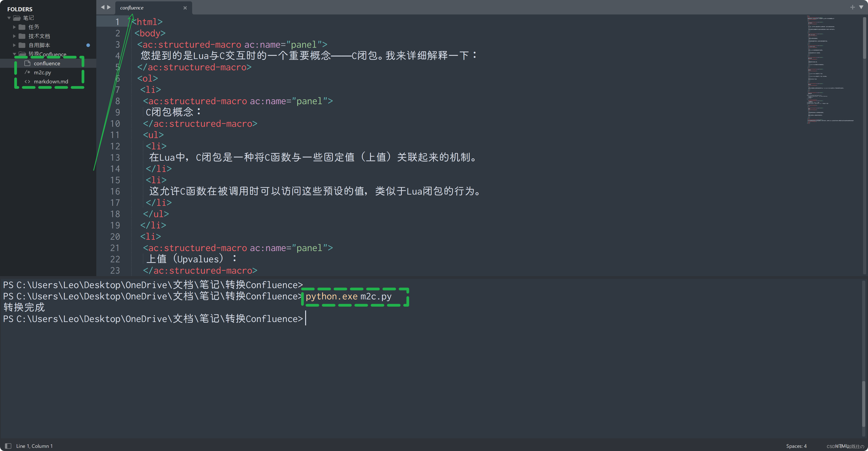Click the 笔记 folder icon
The height and width of the screenshot is (451, 868).
tap(17, 18)
